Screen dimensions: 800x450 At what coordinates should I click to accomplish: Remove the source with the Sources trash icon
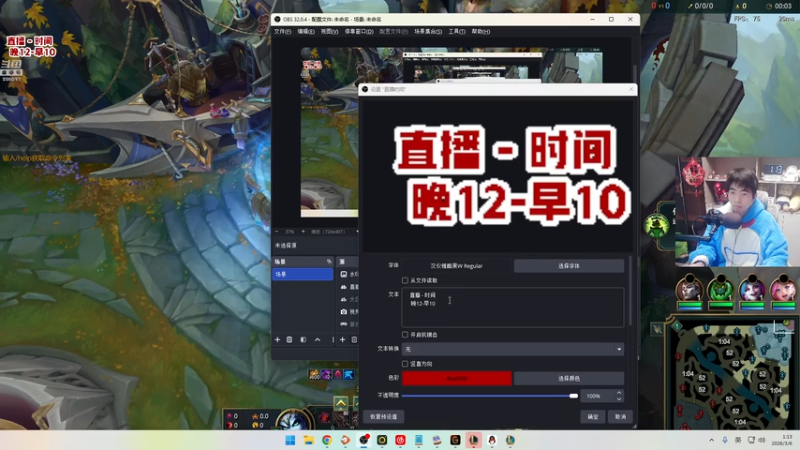click(x=354, y=340)
